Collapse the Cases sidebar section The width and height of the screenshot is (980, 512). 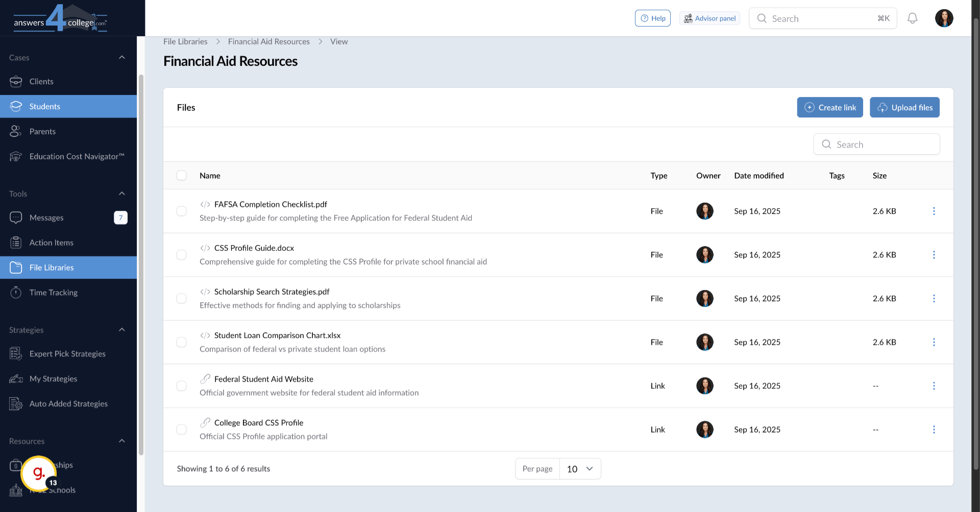121,58
